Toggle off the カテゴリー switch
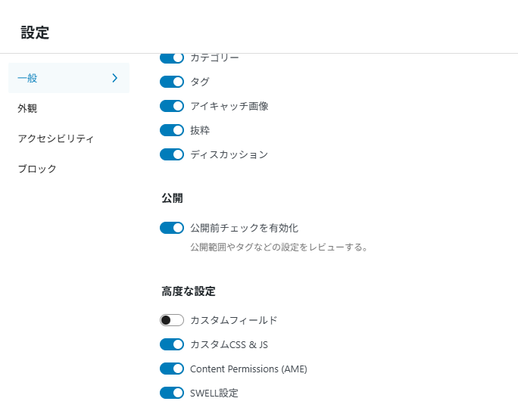The width and height of the screenshot is (518, 420). (x=172, y=58)
